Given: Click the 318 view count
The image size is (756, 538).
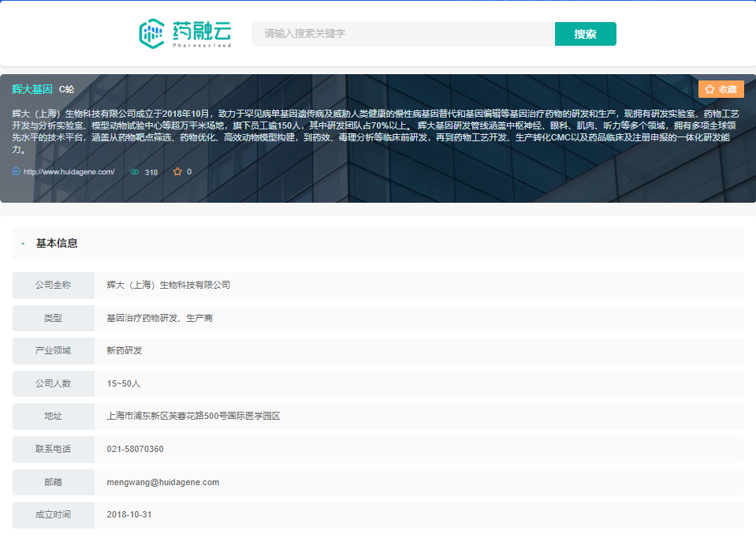Looking at the screenshot, I should tap(151, 172).
